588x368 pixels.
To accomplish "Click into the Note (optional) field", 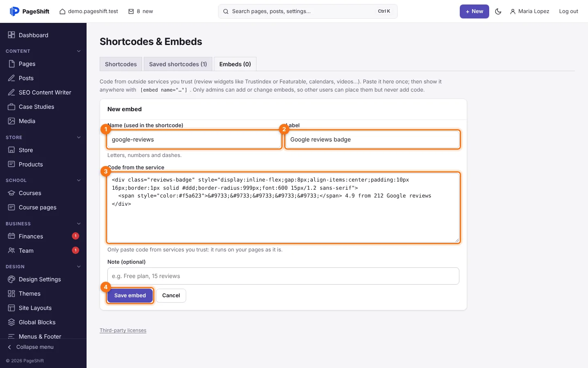I will pos(283,276).
